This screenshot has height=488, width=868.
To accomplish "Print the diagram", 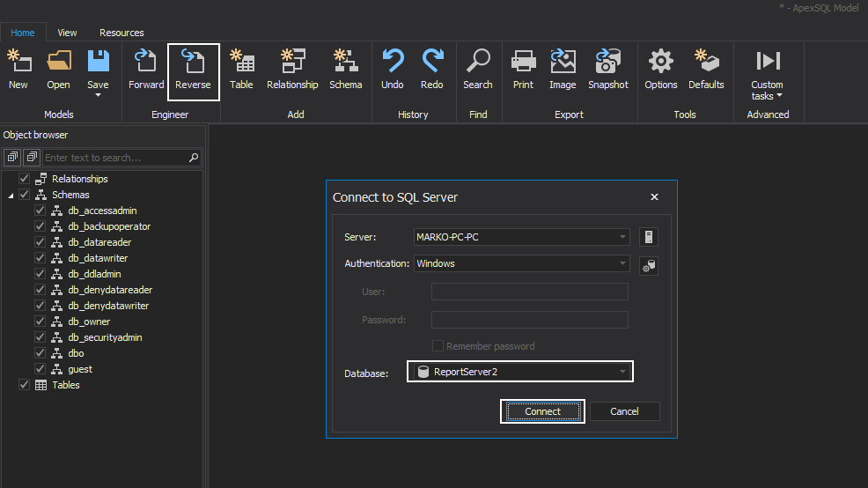I will tap(523, 70).
